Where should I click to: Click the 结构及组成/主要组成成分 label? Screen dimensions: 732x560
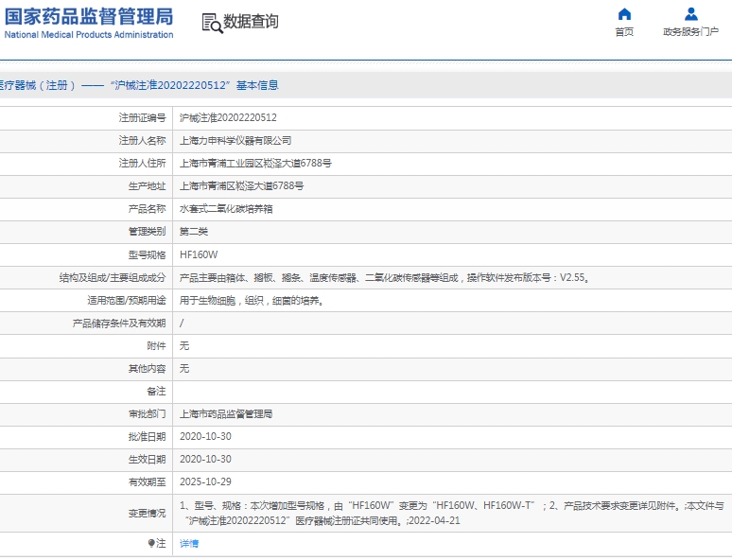(x=113, y=277)
